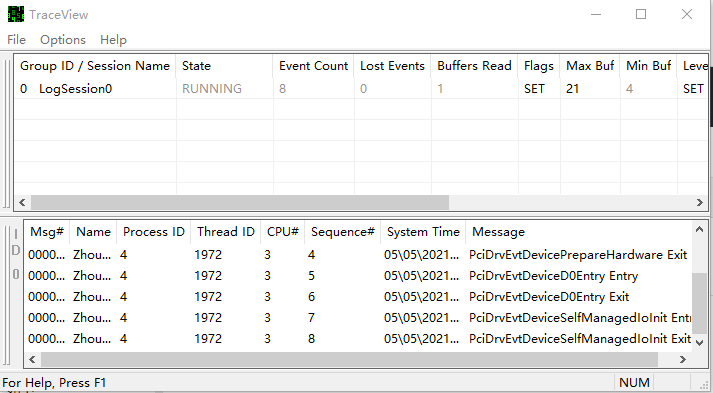713x393 pixels.
Task: Click the State column header
Action: (224, 66)
